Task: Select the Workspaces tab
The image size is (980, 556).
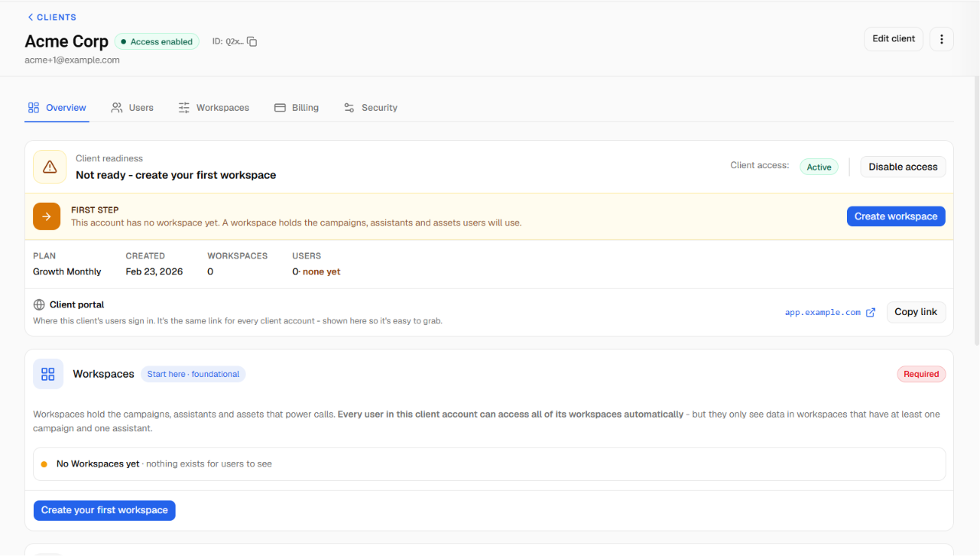Action: click(x=214, y=108)
